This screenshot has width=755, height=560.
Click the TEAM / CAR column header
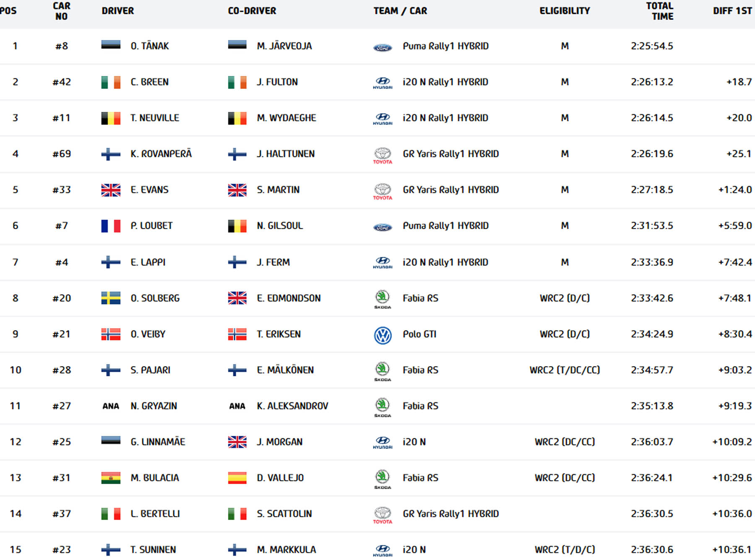tap(400, 11)
